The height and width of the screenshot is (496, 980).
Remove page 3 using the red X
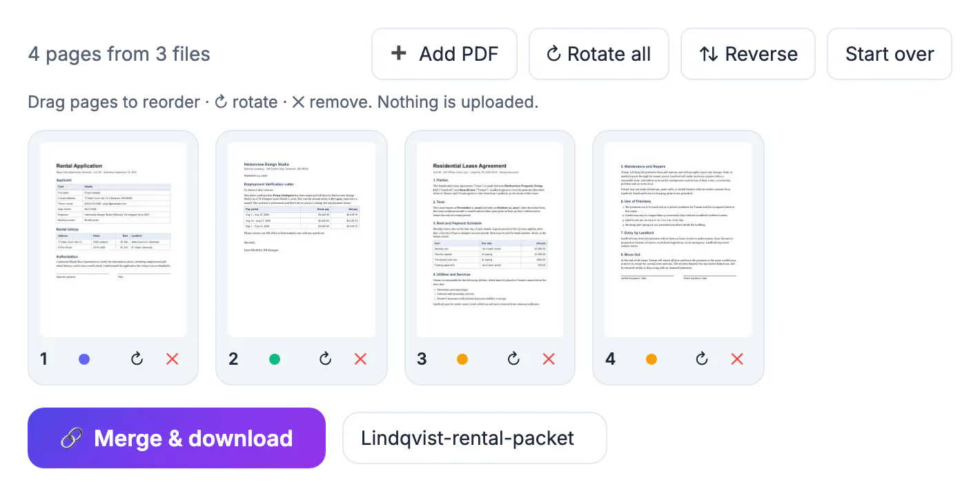549,359
